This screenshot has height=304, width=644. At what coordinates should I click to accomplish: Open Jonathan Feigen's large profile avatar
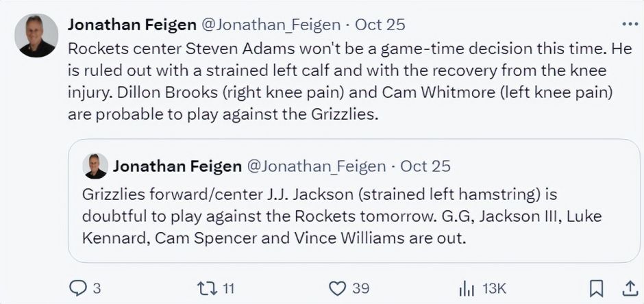tap(36, 36)
